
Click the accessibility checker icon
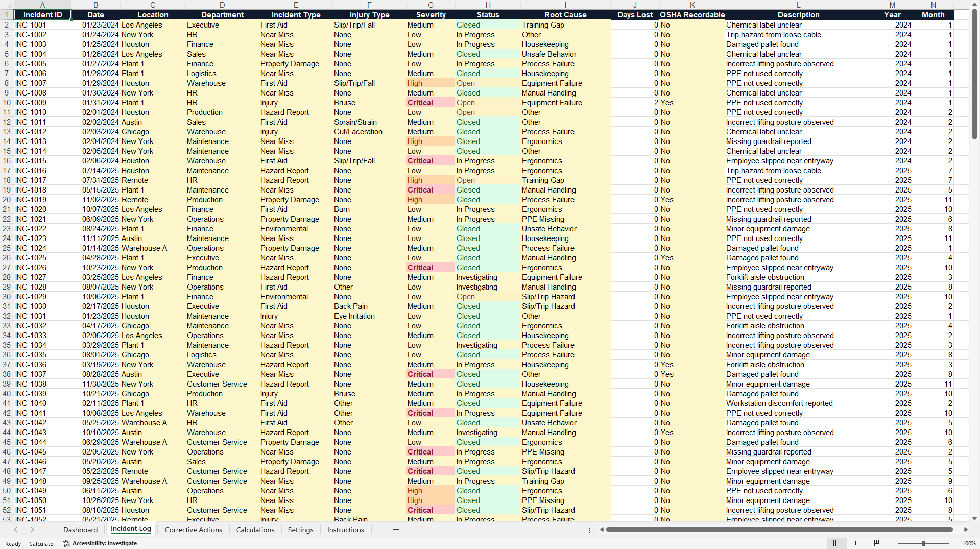click(66, 543)
